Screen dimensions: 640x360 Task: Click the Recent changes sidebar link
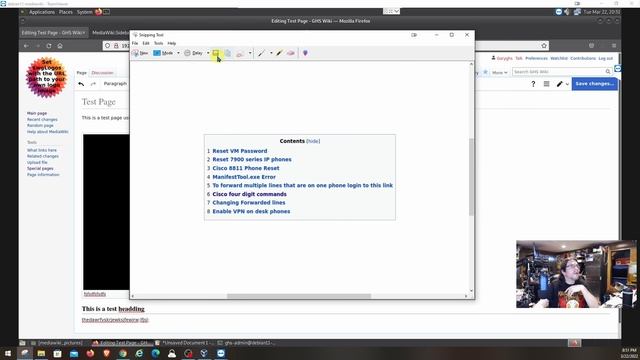42,120
